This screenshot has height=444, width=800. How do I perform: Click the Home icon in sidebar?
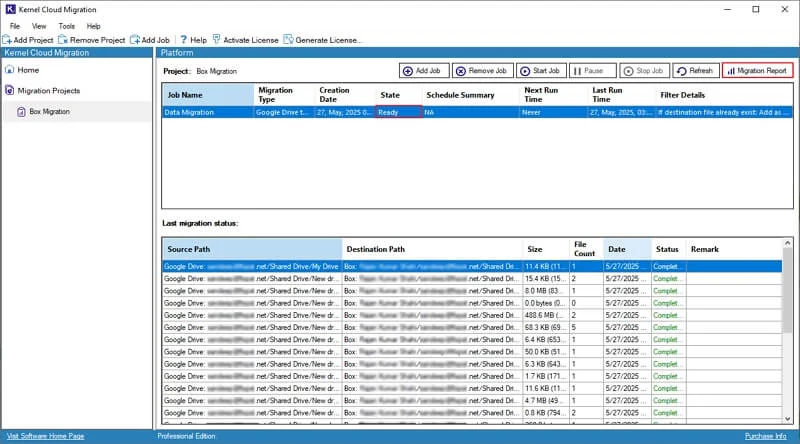(9, 69)
